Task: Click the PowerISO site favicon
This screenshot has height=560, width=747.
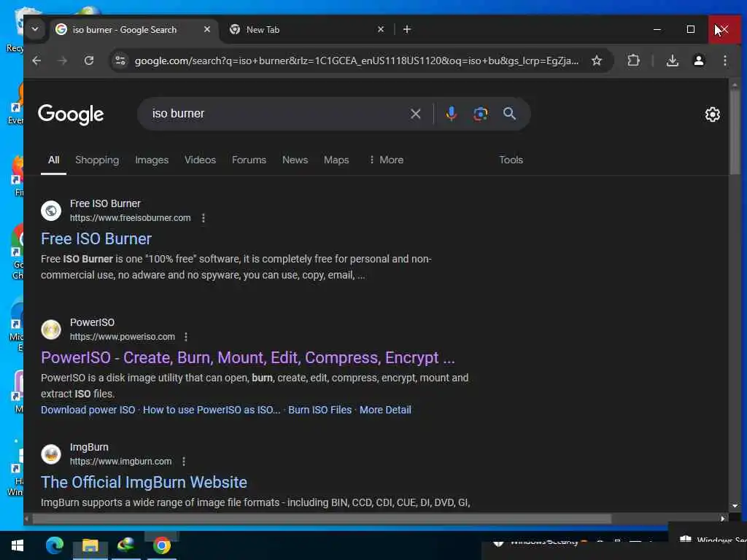Action: tap(51, 330)
